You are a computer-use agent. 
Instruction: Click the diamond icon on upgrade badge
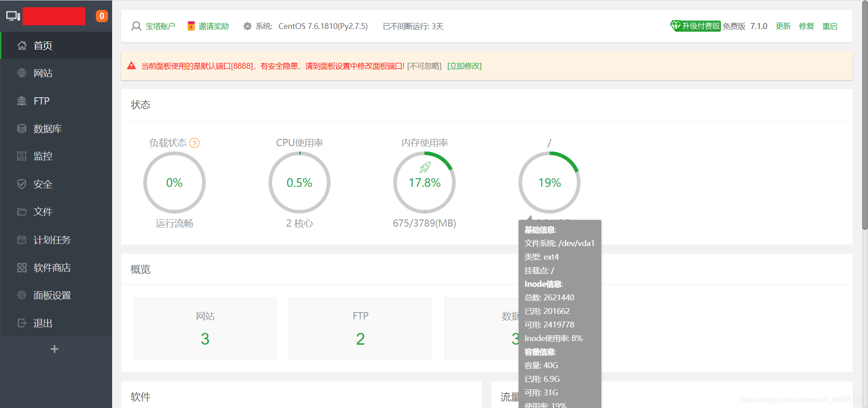coord(676,26)
